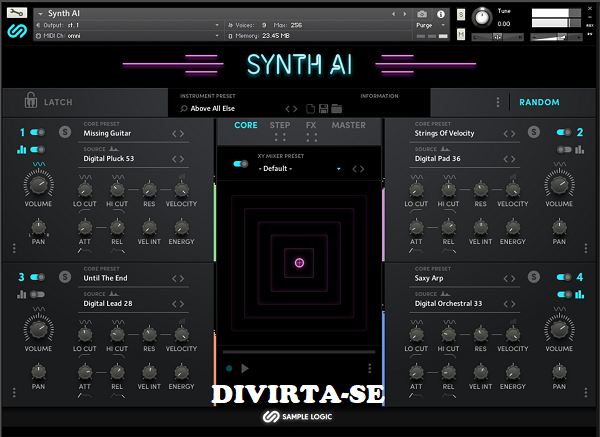Click the Sample Logic logo at bottom
Screen dimensions: 600x437
297,417
